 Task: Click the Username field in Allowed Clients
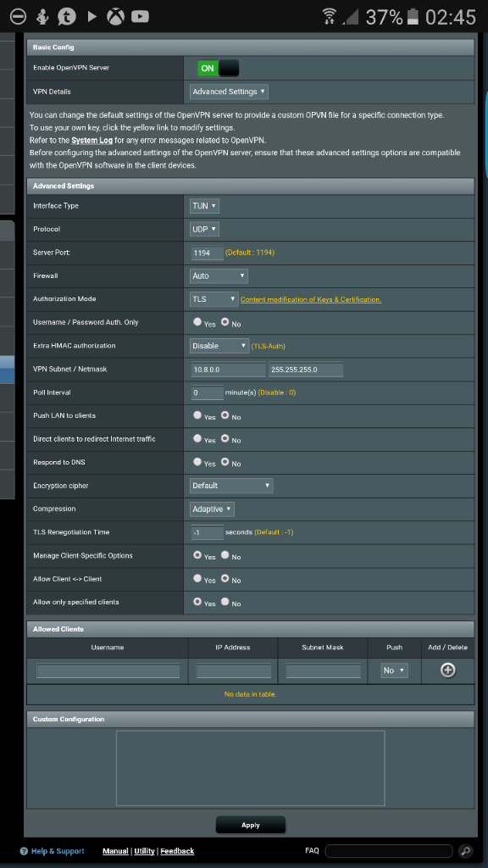[108, 671]
